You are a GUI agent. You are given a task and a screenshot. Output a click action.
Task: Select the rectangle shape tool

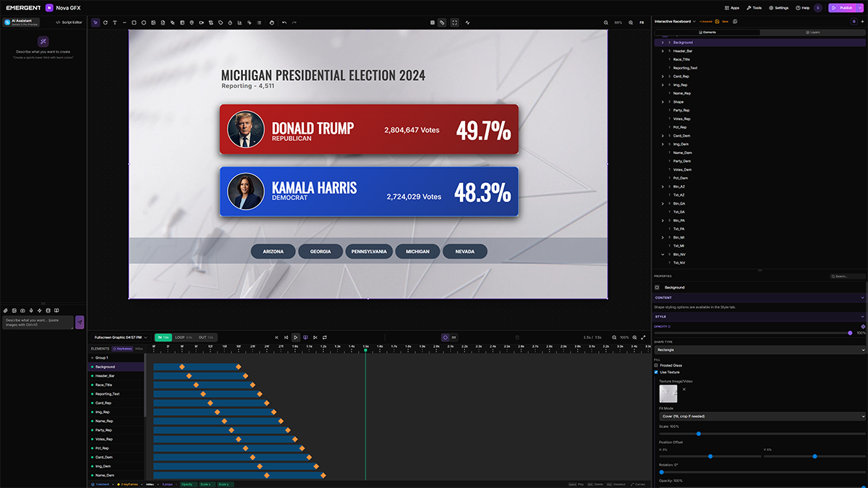coord(134,22)
